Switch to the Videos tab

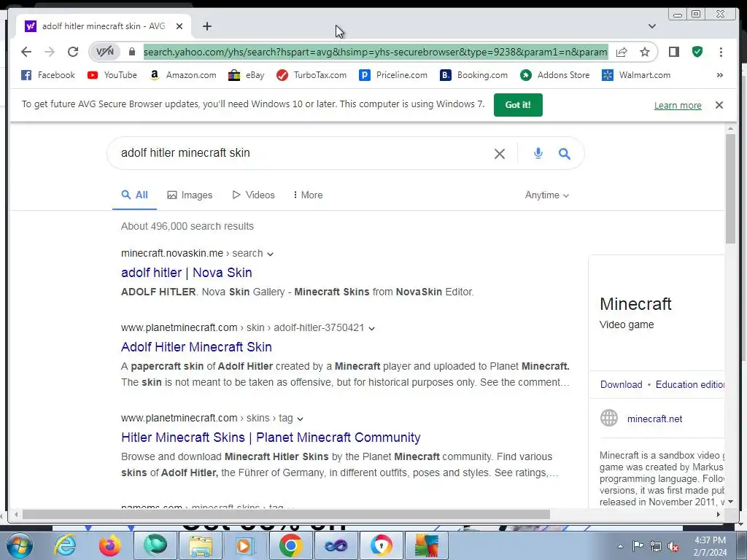(253, 195)
